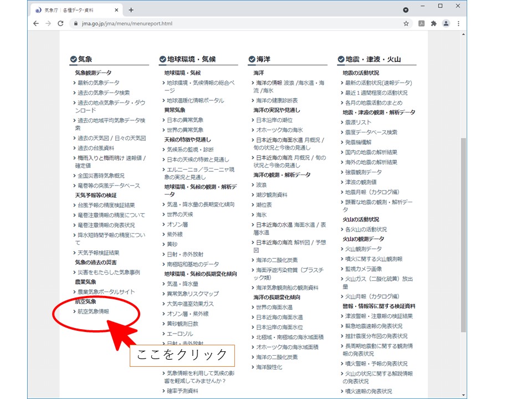Viewport: 532px width, 399px height.
Task: Open 震度データベース検索 link
Action: click(x=371, y=132)
